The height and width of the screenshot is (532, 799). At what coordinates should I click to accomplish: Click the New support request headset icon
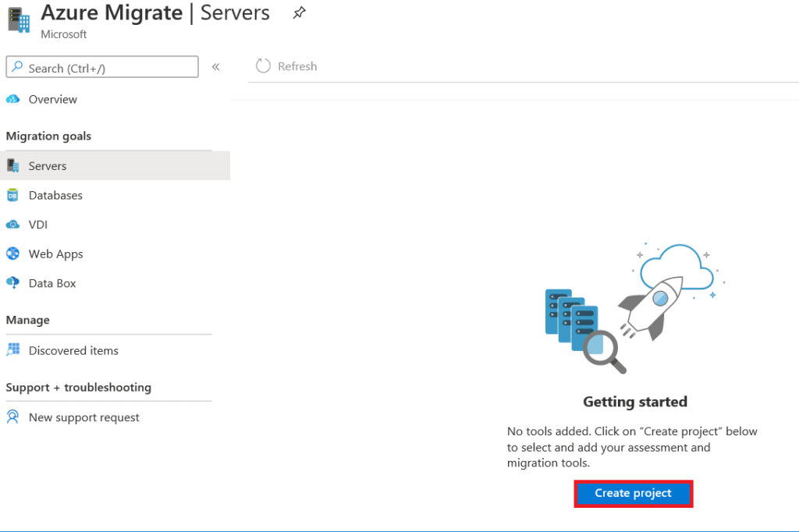(x=14, y=417)
